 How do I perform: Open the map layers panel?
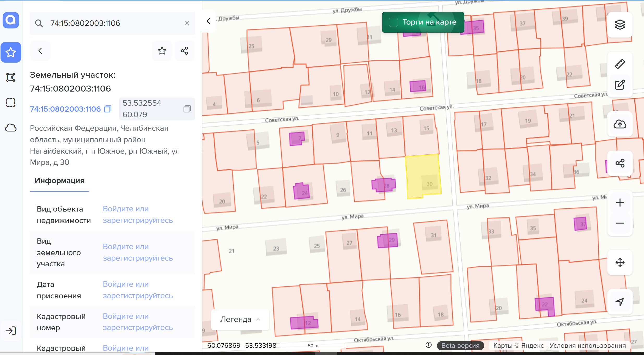(x=620, y=25)
